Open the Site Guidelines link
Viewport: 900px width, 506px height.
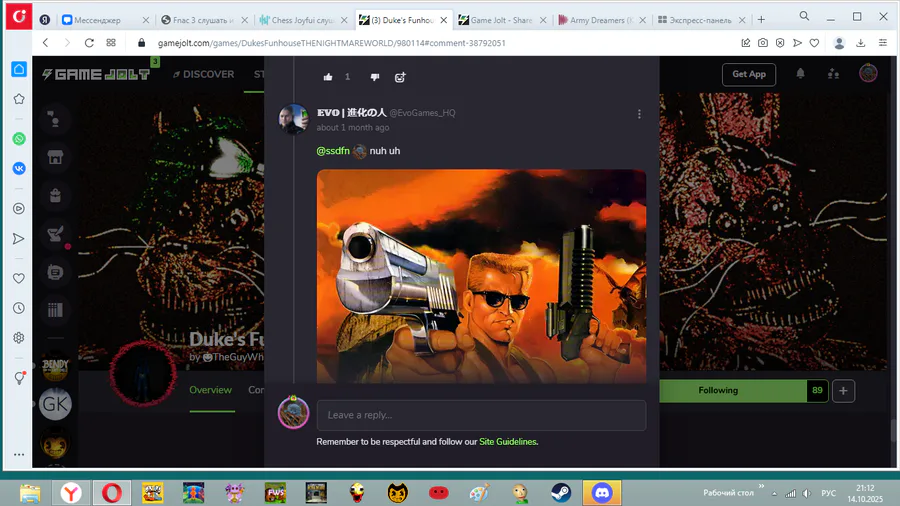[x=508, y=442]
